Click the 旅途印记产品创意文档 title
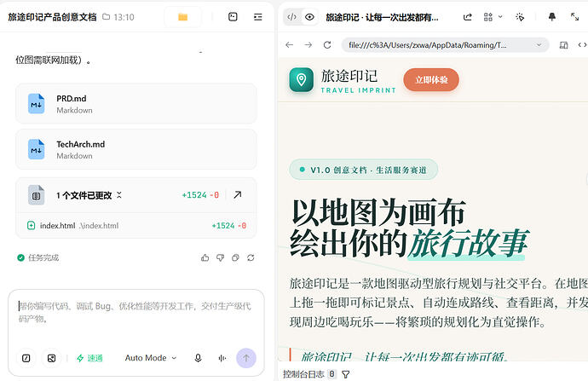 pos(52,17)
